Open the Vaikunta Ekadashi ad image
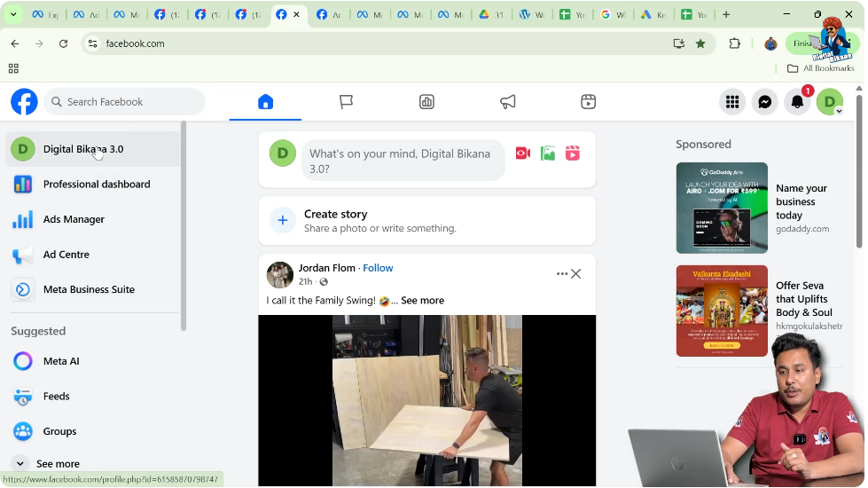 click(722, 311)
